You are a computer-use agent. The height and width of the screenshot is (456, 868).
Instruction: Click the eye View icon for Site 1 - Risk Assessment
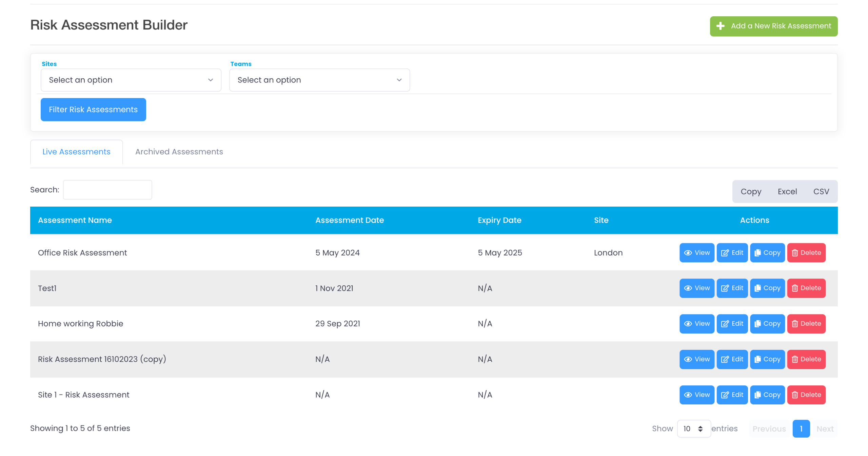[x=688, y=395]
